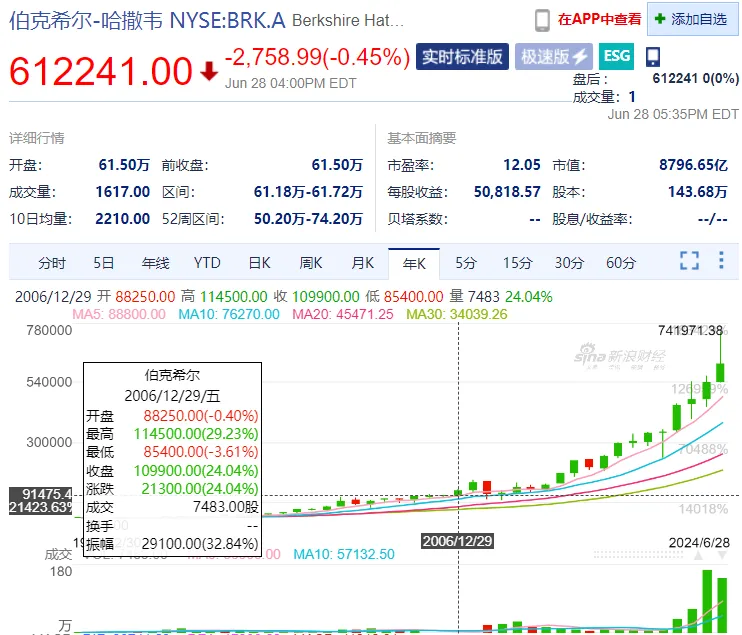Click the 2006/12/29 crosshair date marker

(458, 541)
